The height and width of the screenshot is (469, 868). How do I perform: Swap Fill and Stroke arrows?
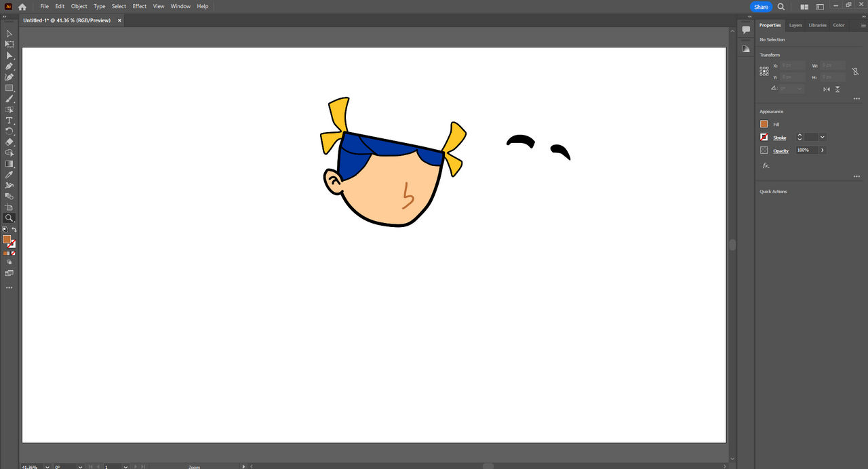(x=14, y=230)
